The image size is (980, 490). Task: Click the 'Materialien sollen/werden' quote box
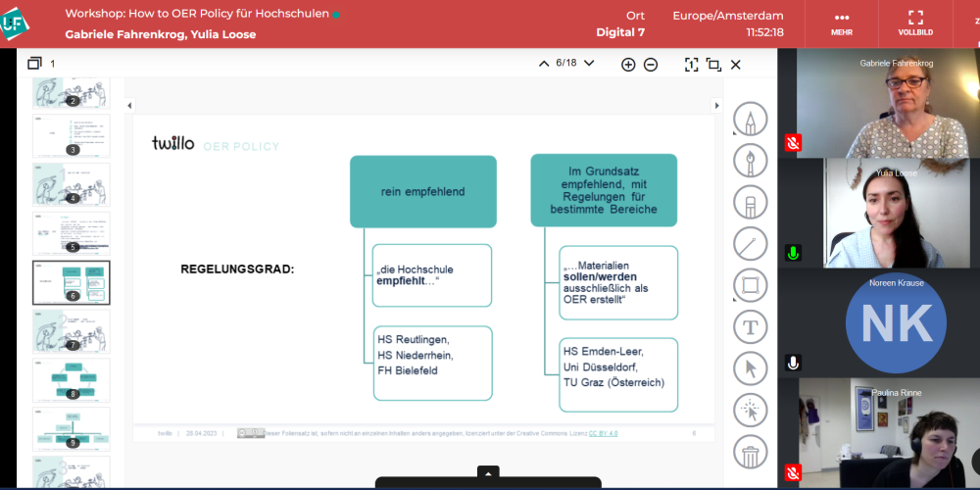[x=618, y=282]
